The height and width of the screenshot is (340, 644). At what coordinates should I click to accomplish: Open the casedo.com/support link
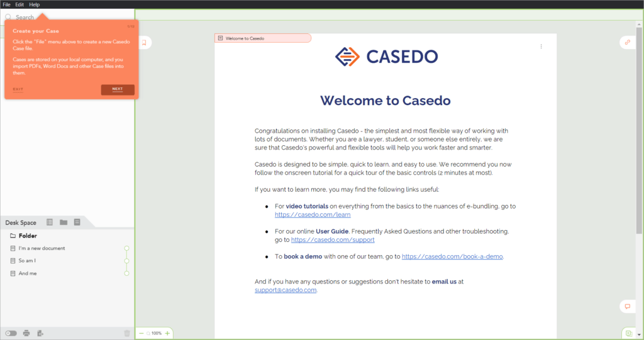point(333,240)
